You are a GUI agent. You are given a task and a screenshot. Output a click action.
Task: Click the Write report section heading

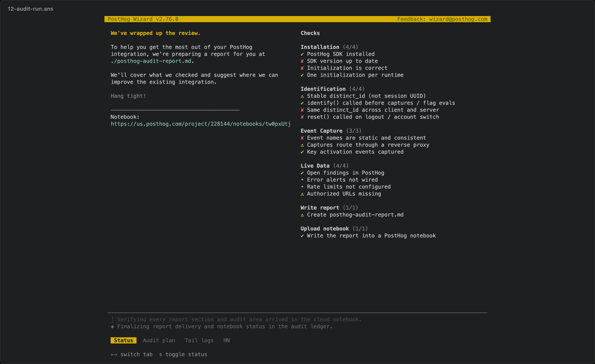click(x=320, y=208)
